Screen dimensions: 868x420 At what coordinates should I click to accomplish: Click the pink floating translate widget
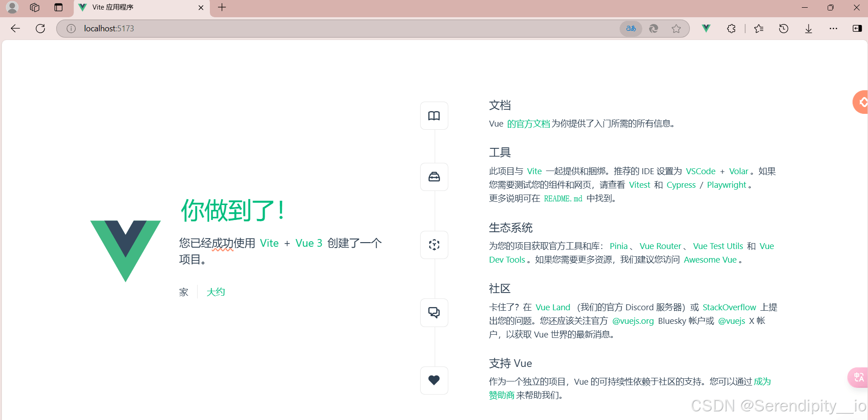click(x=858, y=377)
